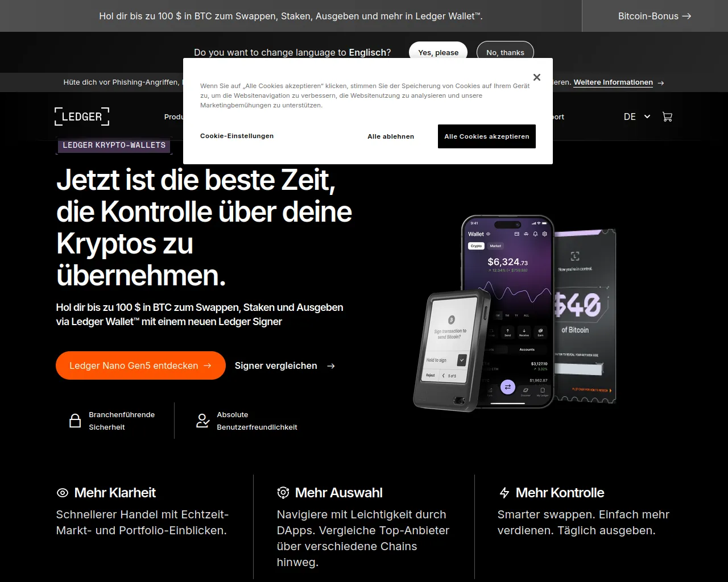Click the eye icon next to Mehr Klarheit
This screenshot has width=728, height=582.
(x=63, y=493)
